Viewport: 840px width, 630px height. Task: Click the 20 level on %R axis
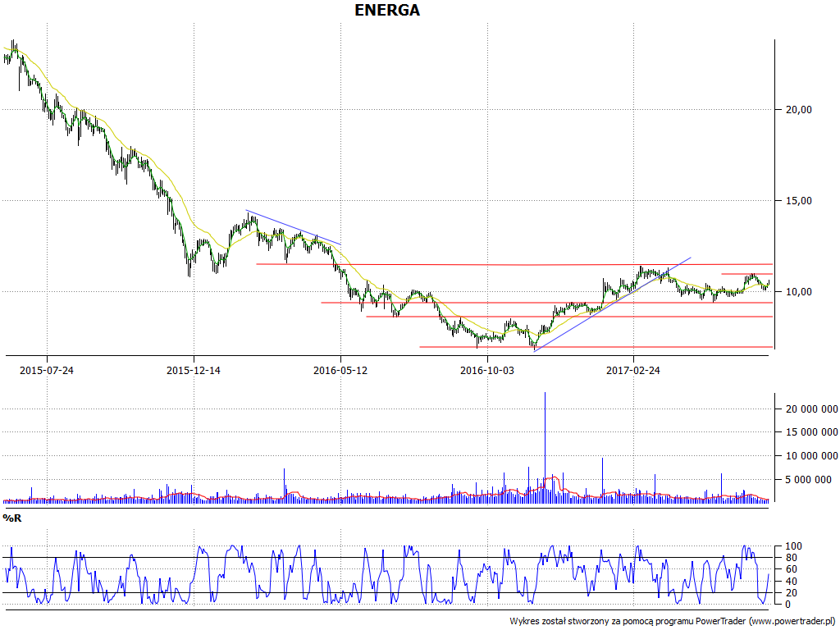(791, 592)
